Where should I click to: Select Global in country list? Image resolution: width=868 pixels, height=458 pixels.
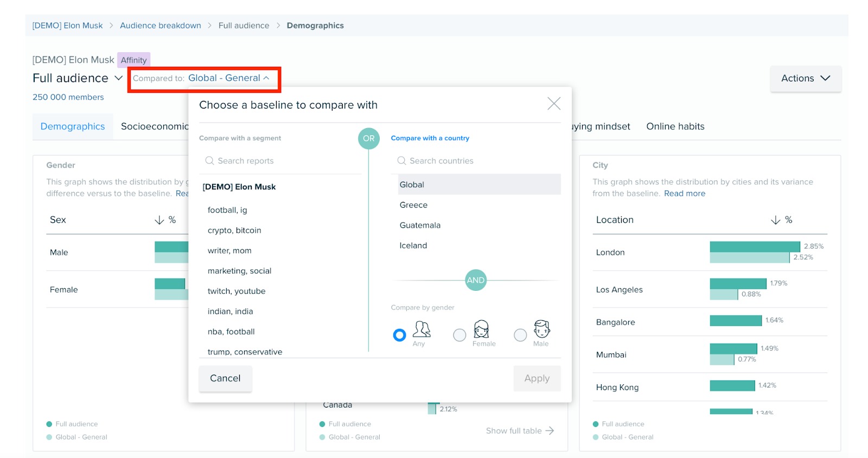pos(479,185)
